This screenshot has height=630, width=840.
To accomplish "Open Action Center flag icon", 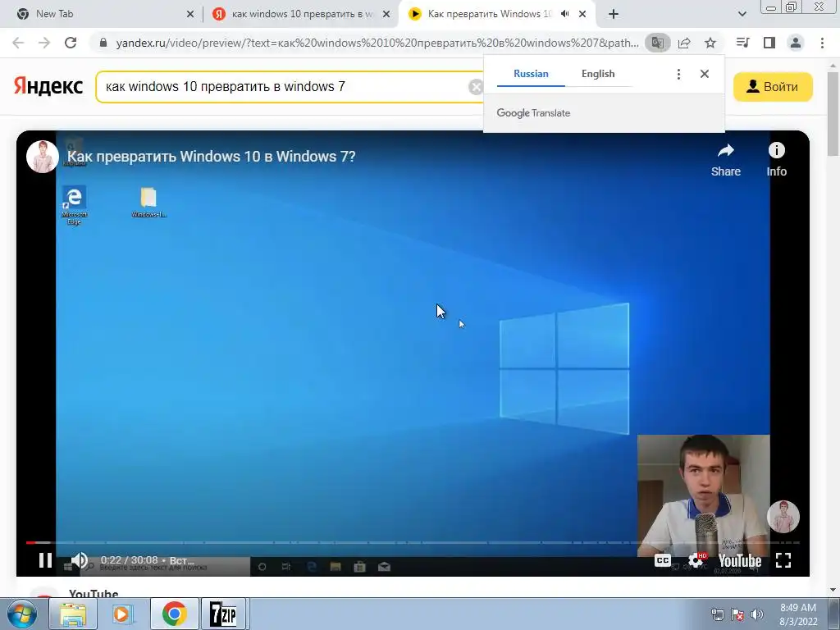I will click(737, 614).
